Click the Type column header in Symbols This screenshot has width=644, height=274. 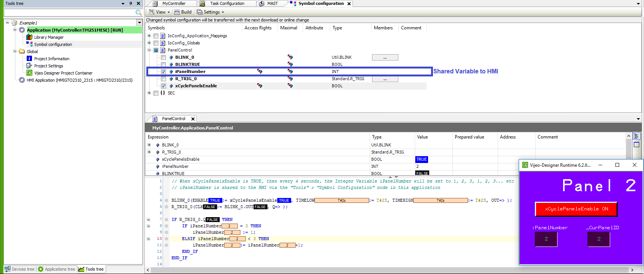point(337,28)
